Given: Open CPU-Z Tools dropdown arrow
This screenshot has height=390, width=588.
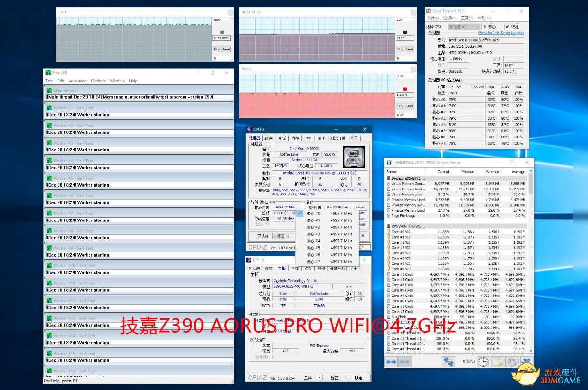Looking at the screenshot, I should coord(320,378).
